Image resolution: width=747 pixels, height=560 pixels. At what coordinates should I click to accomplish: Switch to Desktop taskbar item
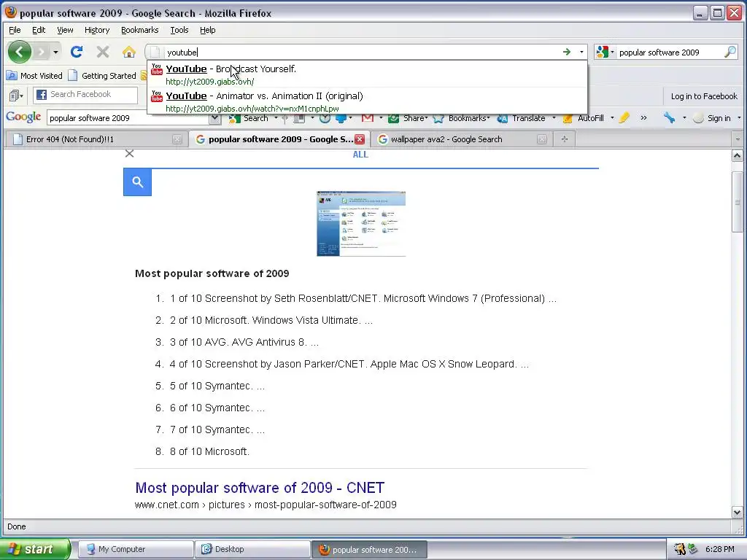tap(252, 549)
